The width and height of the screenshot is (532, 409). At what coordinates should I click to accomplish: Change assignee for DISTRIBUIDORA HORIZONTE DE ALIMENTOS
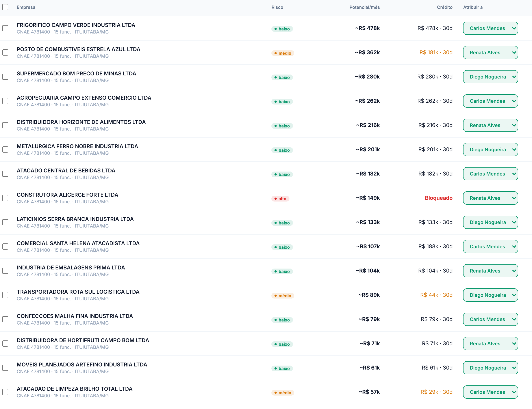(490, 125)
